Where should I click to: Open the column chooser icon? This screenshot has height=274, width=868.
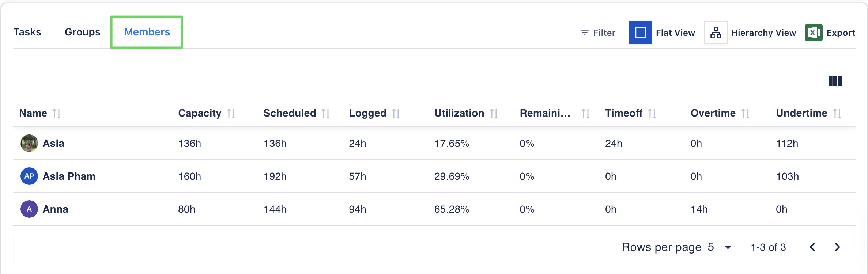click(835, 81)
